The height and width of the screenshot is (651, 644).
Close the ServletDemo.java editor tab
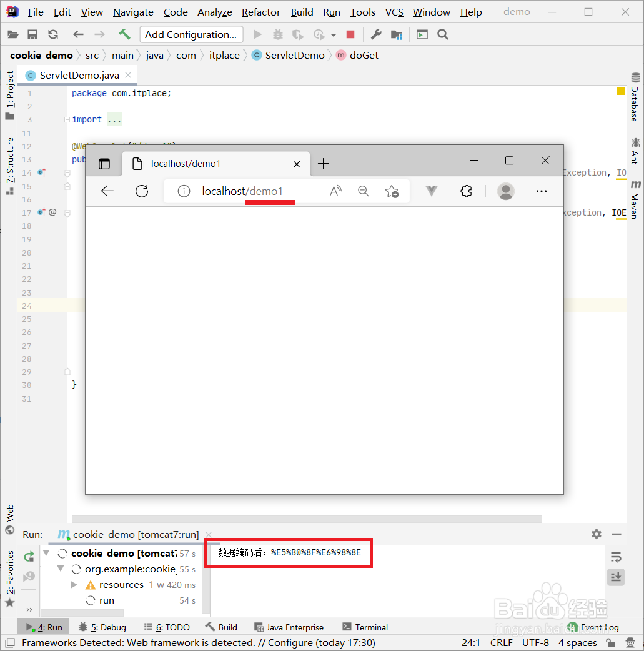pyautogui.click(x=128, y=75)
